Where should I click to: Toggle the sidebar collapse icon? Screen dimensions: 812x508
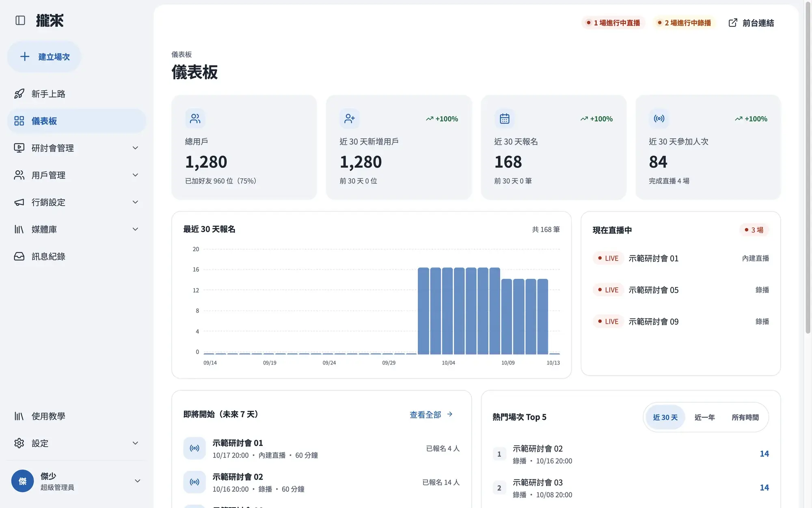coord(20,20)
